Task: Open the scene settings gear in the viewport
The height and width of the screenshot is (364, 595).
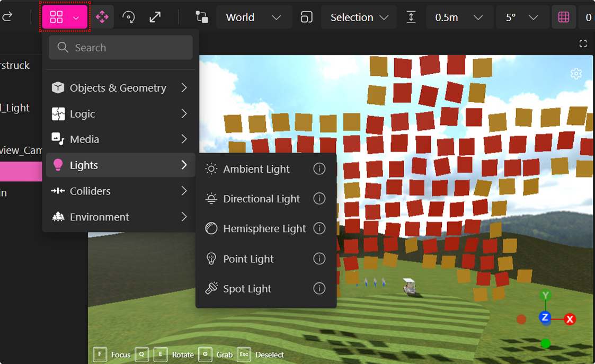Action: click(x=576, y=74)
